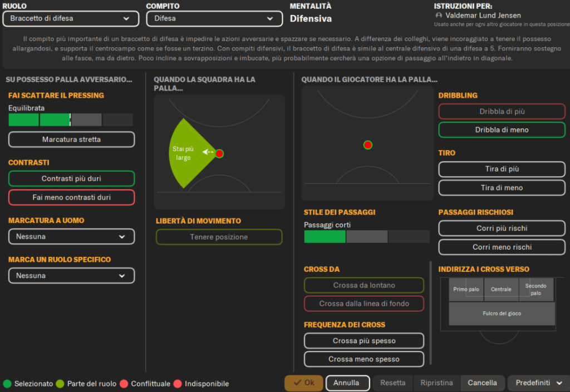The image size is (570, 392).
Task: Click the Conflittuale legend circle
Action: [x=124, y=384]
